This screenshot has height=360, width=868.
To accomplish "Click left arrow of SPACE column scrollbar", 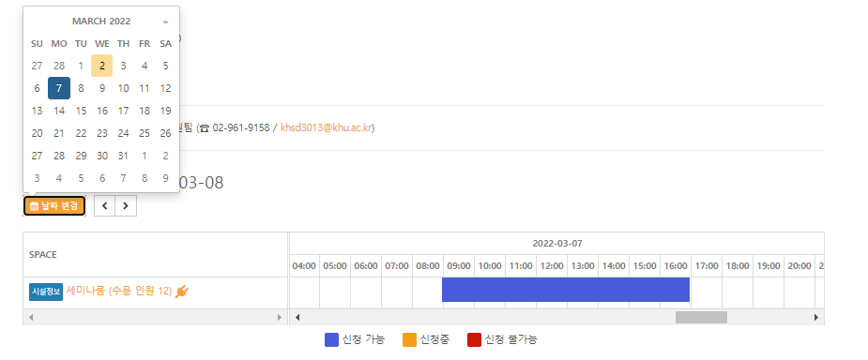I will coord(31,318).
